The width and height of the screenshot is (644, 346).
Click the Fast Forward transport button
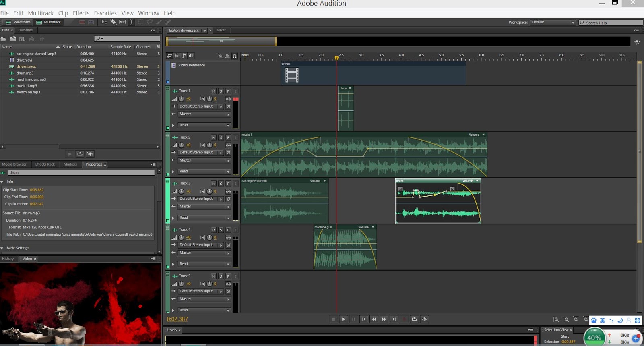tap(384, 319)
